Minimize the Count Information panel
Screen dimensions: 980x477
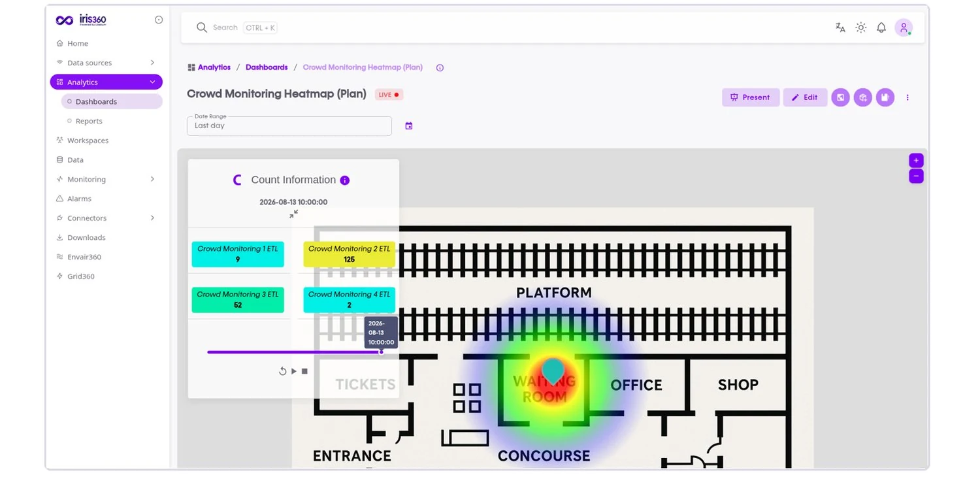[294, 214]
